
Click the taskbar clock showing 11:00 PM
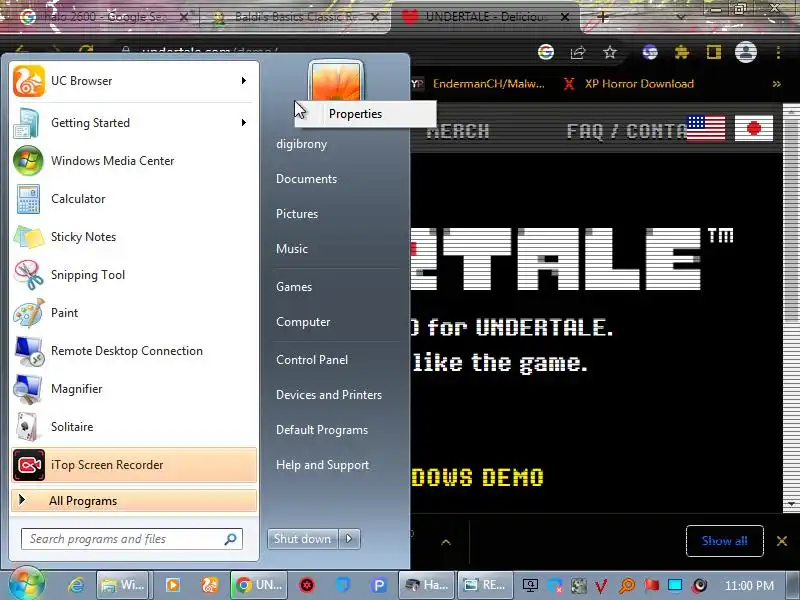point(749,586)
